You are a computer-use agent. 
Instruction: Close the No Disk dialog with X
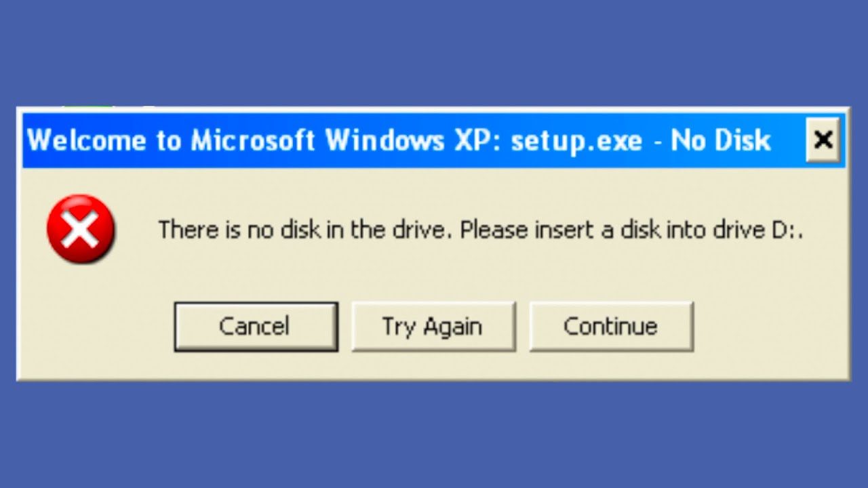coord(823,140)
